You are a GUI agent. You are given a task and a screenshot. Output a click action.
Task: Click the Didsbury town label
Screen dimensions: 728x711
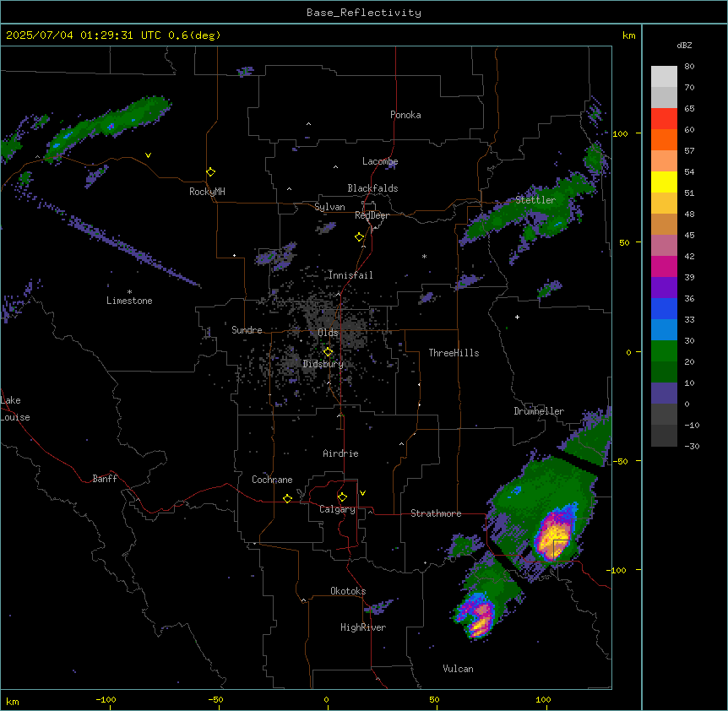323,364
